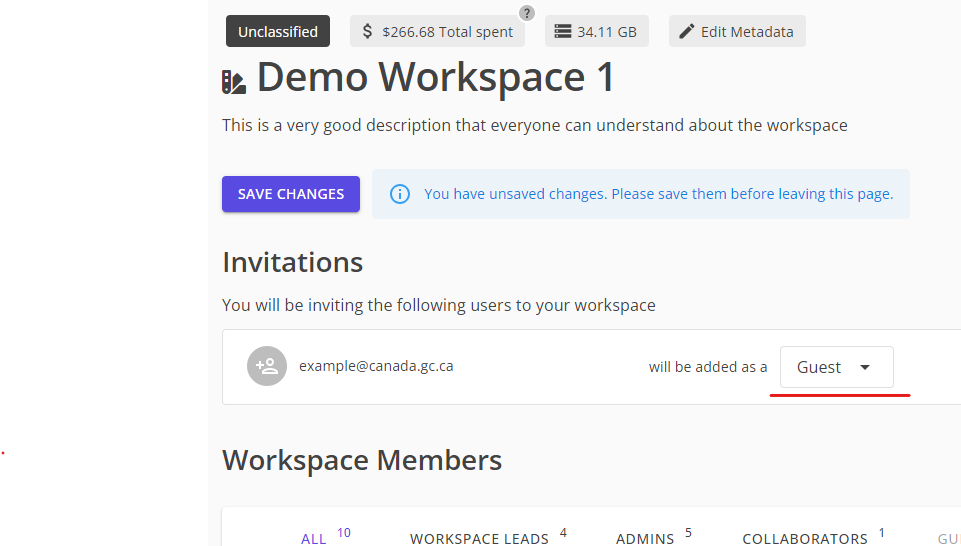Open the Guest role dropdown

coord(836,367)
